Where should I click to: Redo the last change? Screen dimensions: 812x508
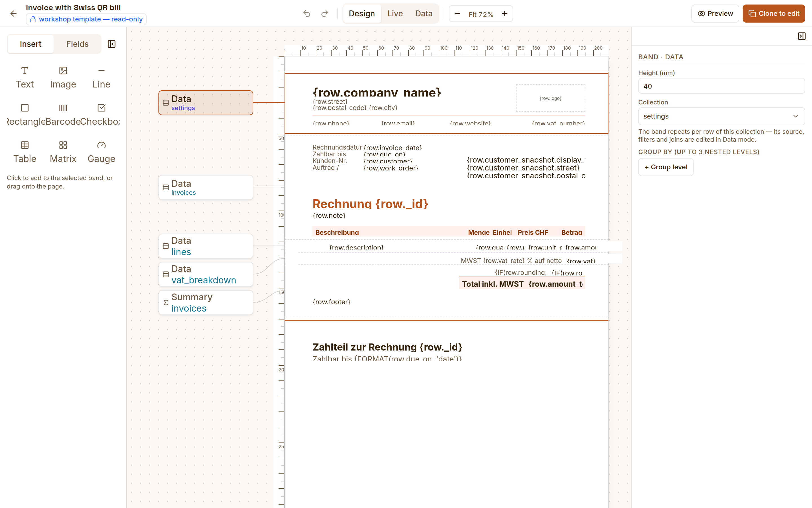click(325, 14)
